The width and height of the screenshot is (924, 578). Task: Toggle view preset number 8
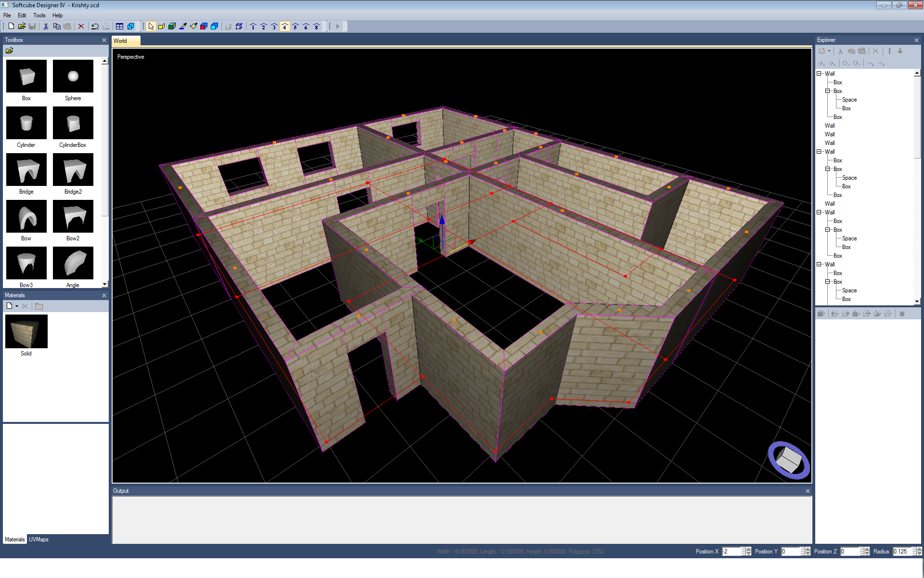click(317, 26)
